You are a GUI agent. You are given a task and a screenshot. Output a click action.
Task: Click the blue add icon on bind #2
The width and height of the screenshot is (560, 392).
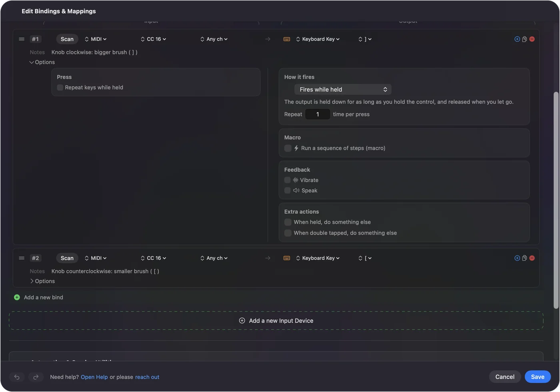[x=517, y=258]
